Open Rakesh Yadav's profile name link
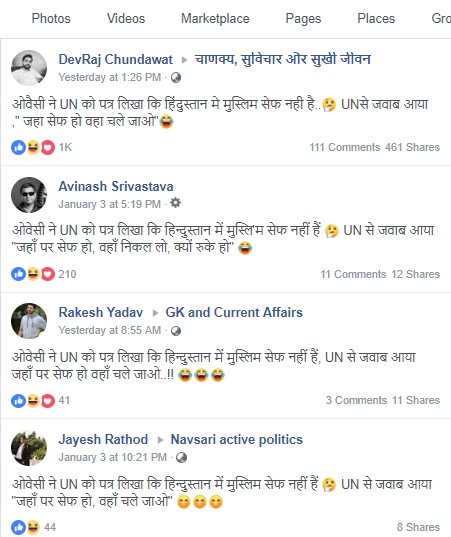The image size is (451, 537). click(101, 312)
